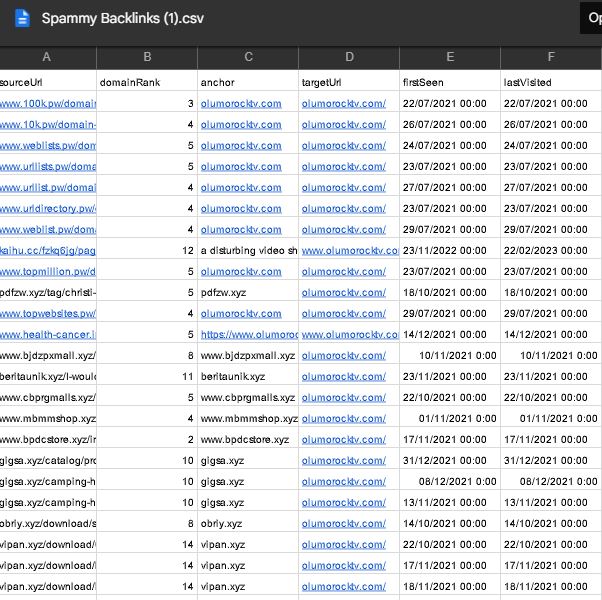
Task: Click the https://www.olumoroc anchor link
Action: (248, 334)
